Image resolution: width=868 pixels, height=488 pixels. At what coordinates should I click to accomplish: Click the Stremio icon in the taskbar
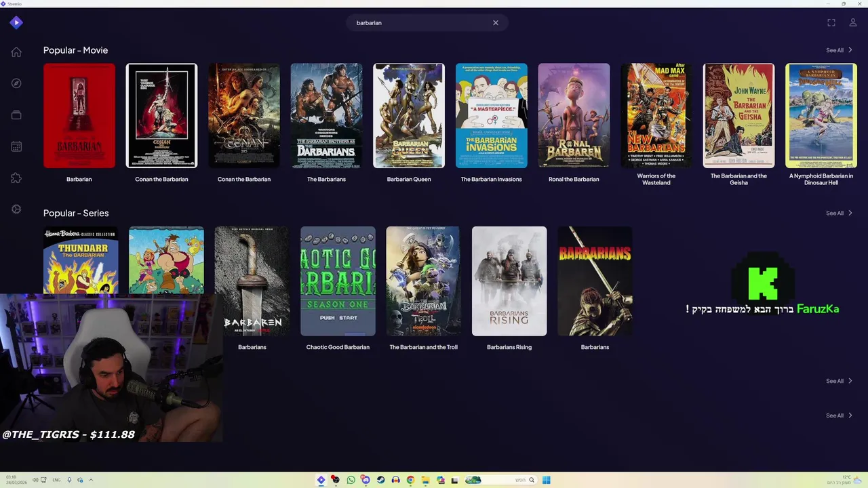[321, 480]
